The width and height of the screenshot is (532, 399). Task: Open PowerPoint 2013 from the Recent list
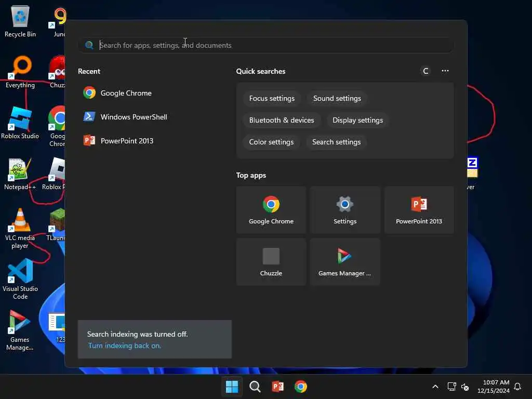118,141
